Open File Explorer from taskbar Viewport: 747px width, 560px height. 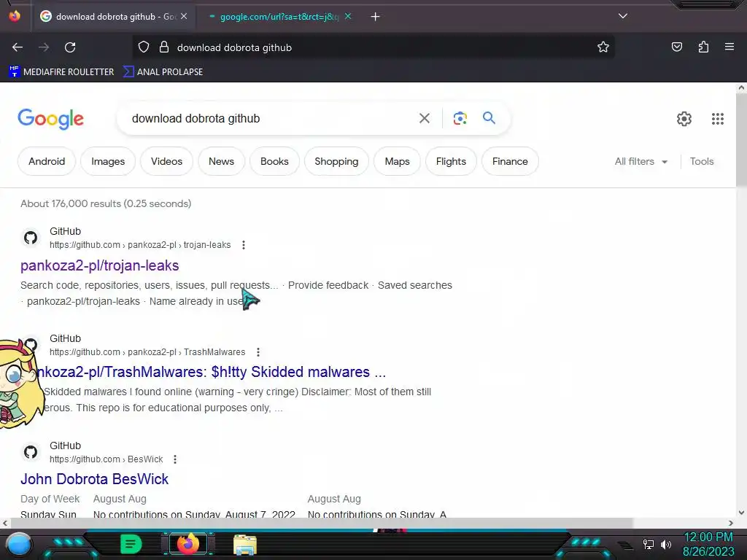click(x=245, y=544)
